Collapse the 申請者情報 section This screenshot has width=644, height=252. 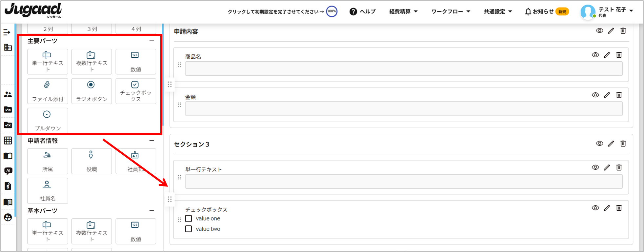[x=151, y=141]
